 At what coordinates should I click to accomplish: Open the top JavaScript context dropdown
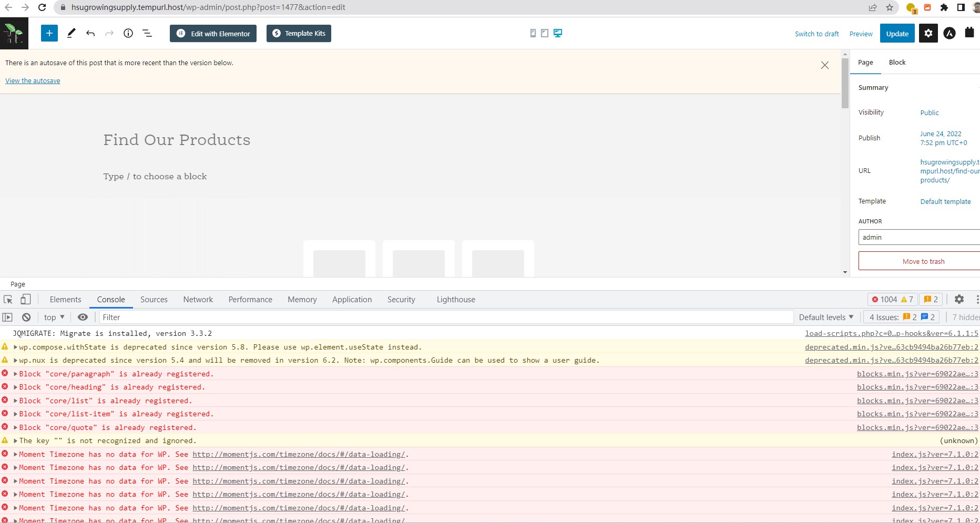[54, 317]
